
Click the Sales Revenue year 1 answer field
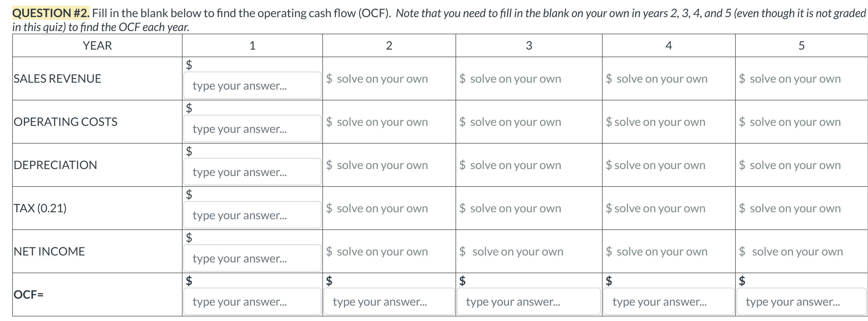(x=252, y=85)
